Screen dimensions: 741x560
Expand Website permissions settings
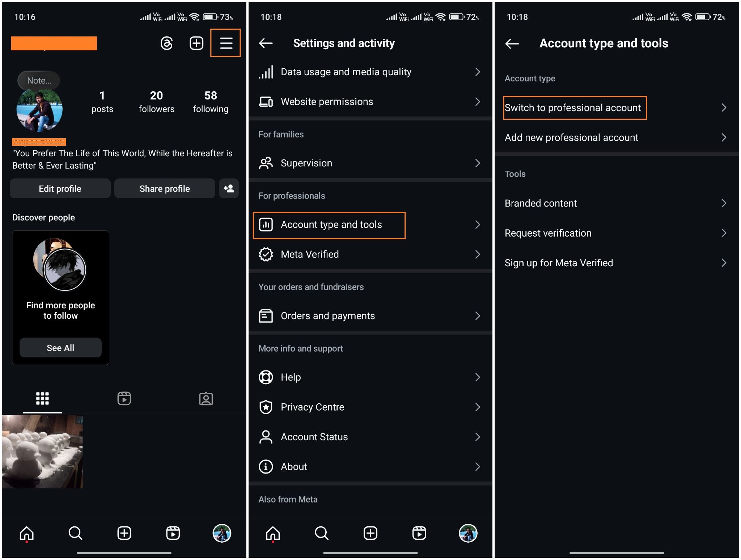(371, 102)
